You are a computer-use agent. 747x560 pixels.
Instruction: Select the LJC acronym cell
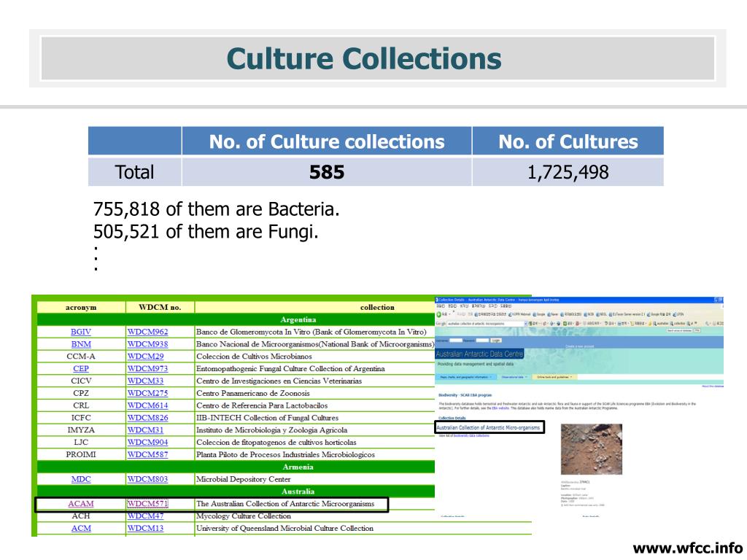pyautogui.click(x=81, y=443)
